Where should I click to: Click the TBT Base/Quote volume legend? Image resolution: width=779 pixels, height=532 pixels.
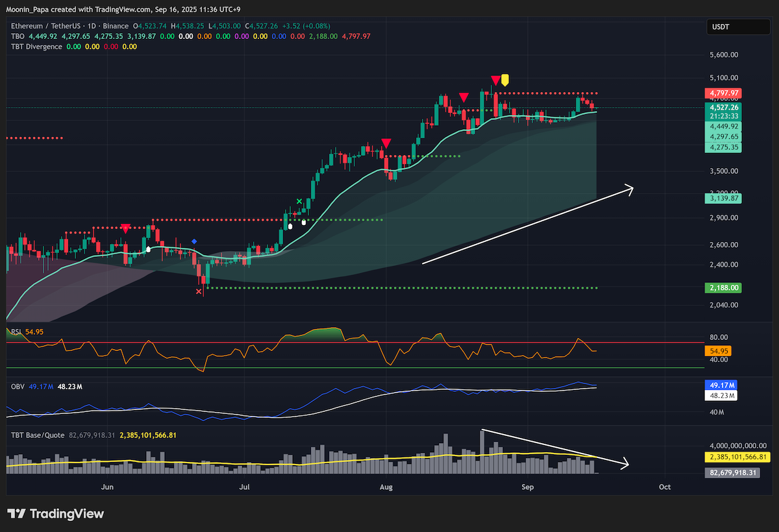(37, 435)
